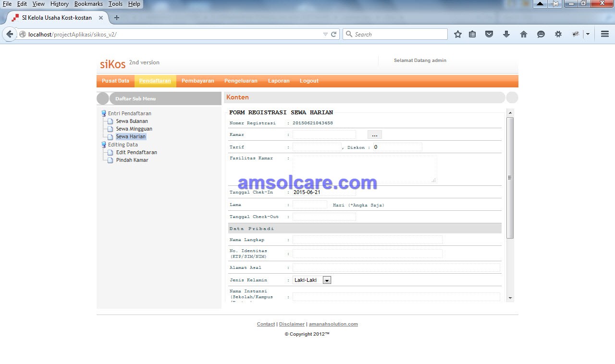Click the browser back arrow button
The height and width of the screenshot is (364, 615).
click(x=10, y=34)
